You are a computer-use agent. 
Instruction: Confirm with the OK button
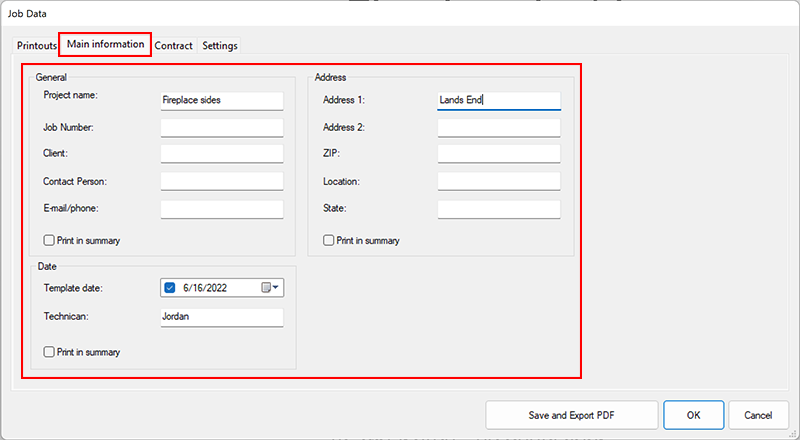click(693, 415)
